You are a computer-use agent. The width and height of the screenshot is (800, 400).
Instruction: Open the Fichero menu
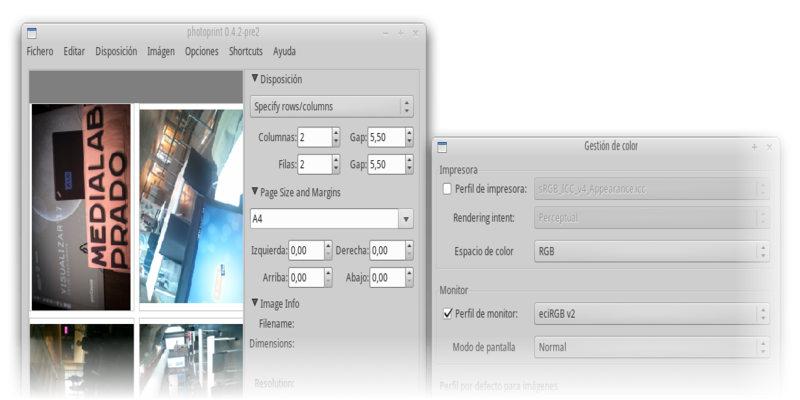40,51
